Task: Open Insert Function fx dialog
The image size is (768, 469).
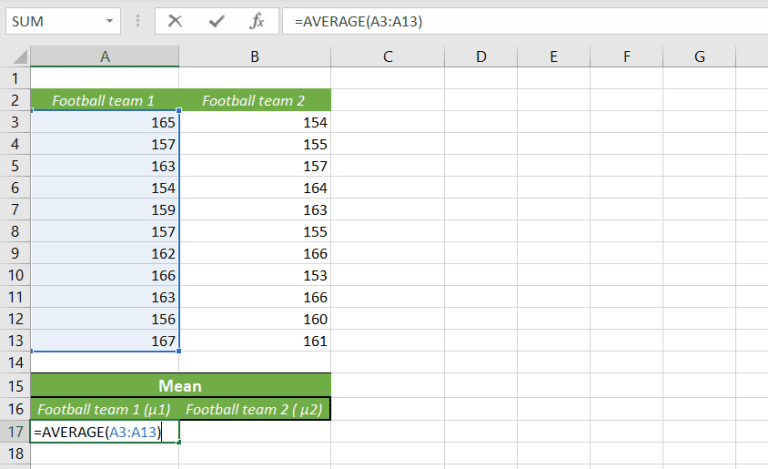Action: point(256,21)
